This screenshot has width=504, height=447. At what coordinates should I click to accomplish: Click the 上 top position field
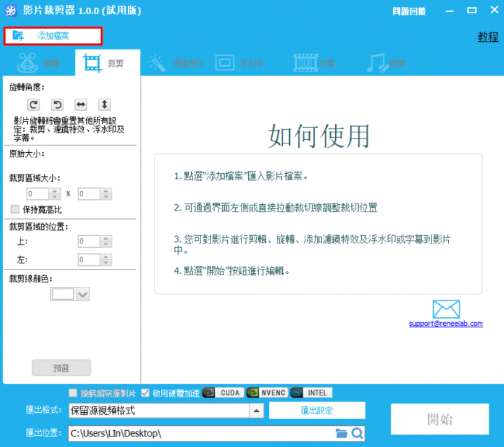[89, 241]
